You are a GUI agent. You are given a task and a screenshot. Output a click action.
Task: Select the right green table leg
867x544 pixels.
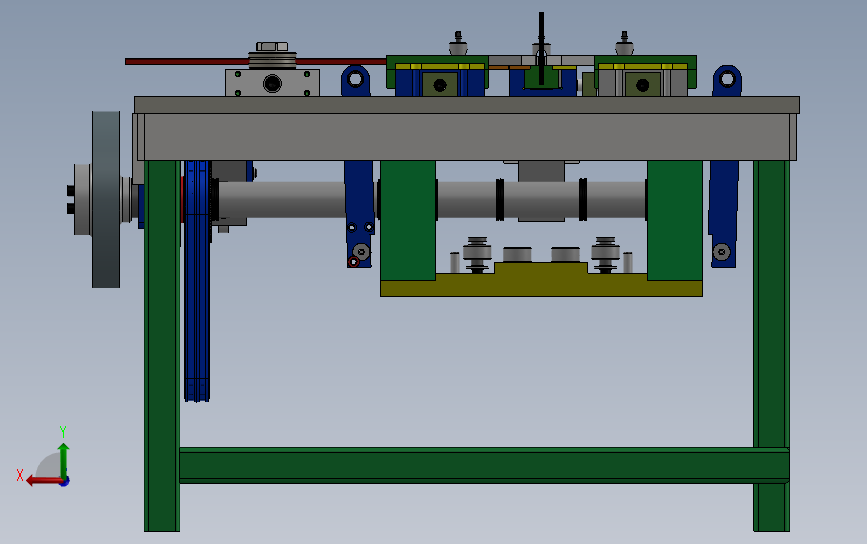click(x=771, y=346)
